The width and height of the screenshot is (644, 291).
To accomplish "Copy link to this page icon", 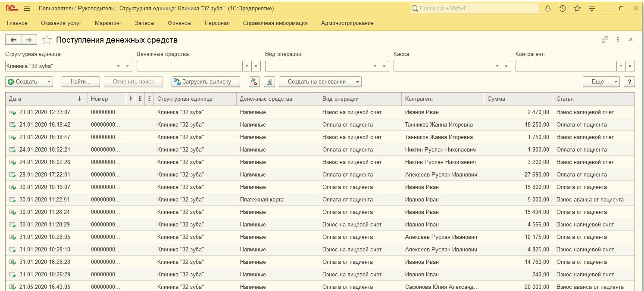I will pyautogui.click(x=605, y=40).
